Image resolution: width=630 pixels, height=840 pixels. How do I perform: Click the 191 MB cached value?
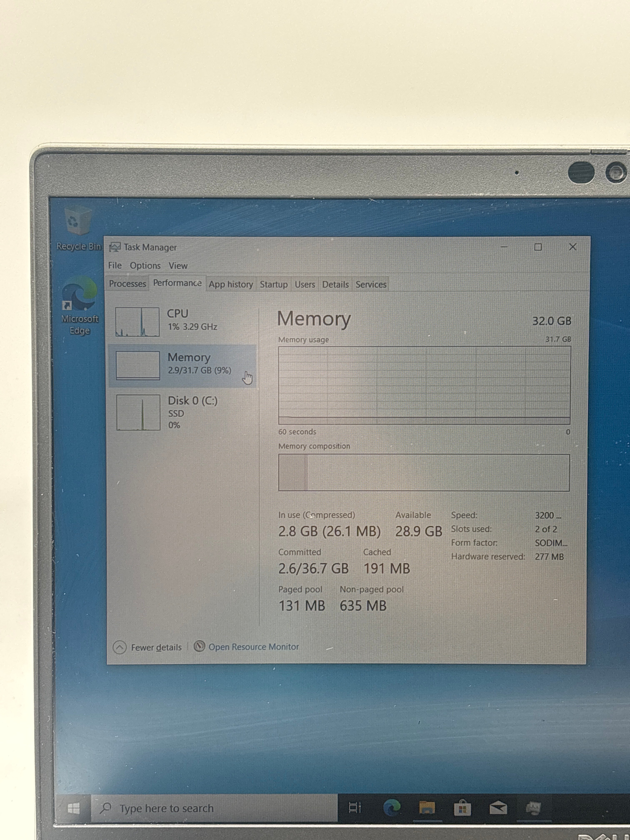point(387,569)
